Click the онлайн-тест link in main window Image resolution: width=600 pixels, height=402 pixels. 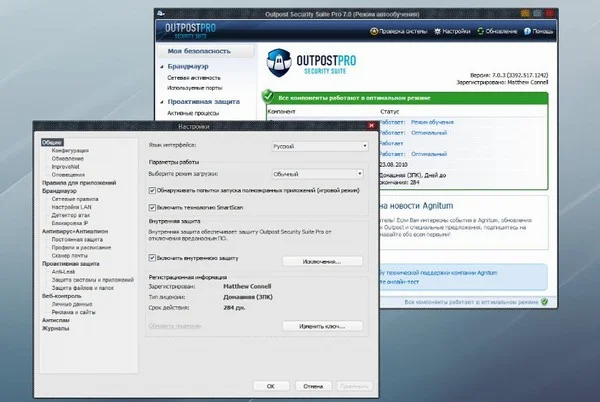coord(399,282)
